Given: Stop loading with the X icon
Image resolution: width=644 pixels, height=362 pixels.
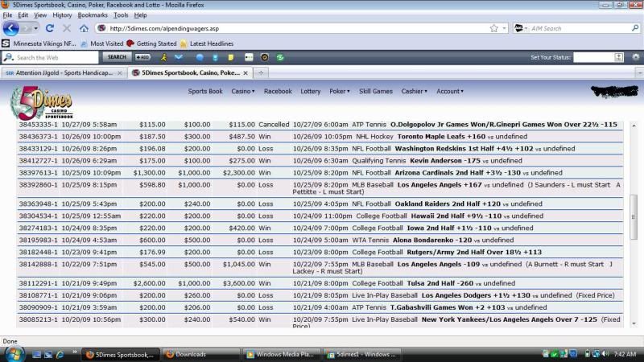Looking at the screenshot, I should click(x=67, y=28).
